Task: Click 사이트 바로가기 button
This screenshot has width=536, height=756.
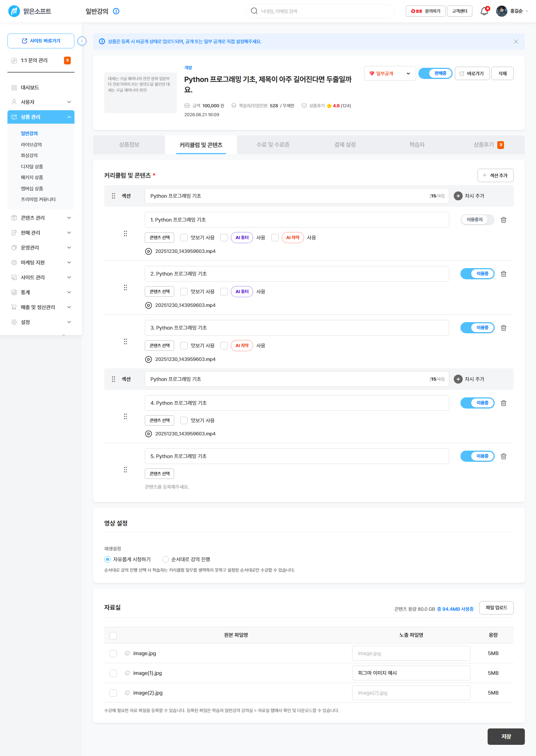Action: click(41, 41)
